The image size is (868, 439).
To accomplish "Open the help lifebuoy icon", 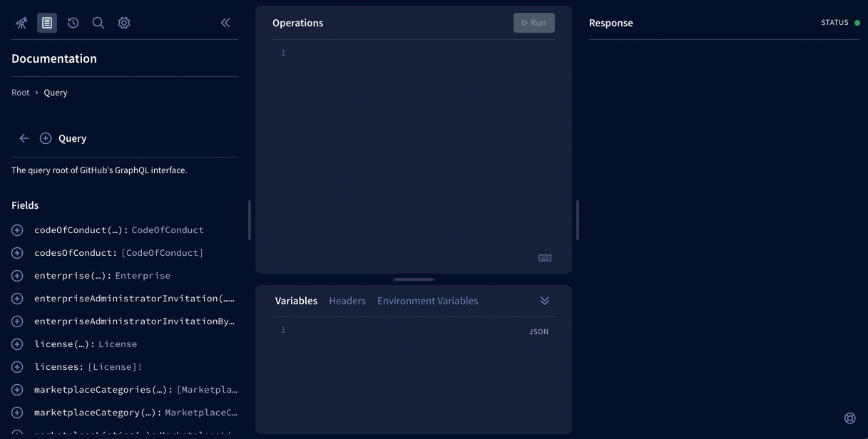I will click(x=849, y=418).
